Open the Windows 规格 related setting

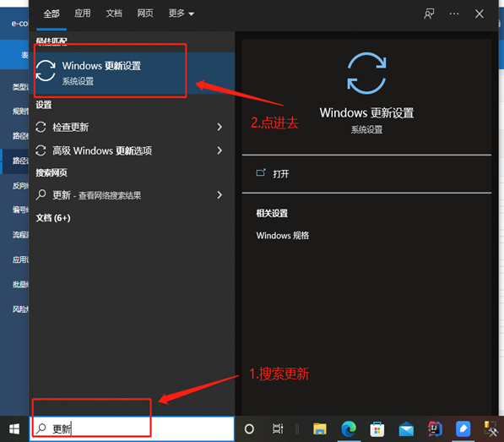[283, 236]
